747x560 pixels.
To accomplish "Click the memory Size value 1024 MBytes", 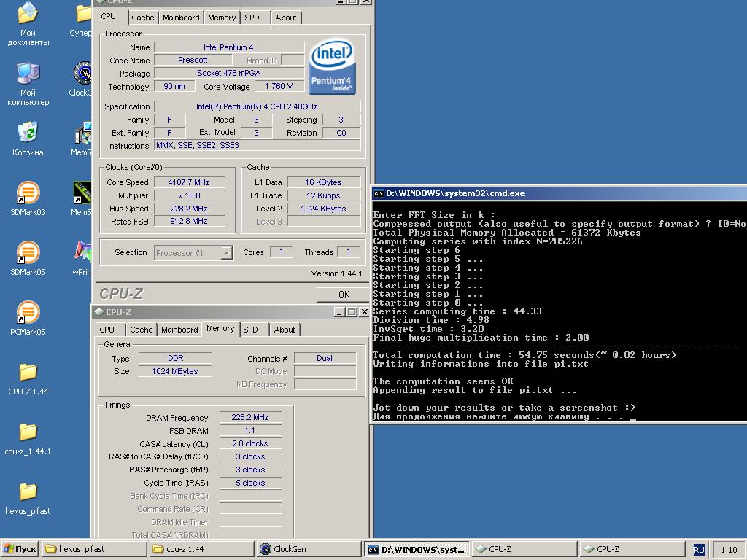I will (x=175, y=371).
